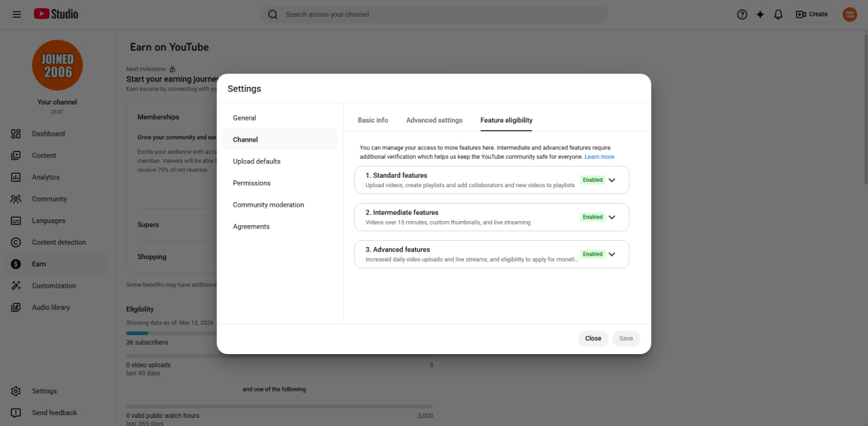Click the search across your channel field
Viewport: 868px width, 426px height.
point(434,14)
